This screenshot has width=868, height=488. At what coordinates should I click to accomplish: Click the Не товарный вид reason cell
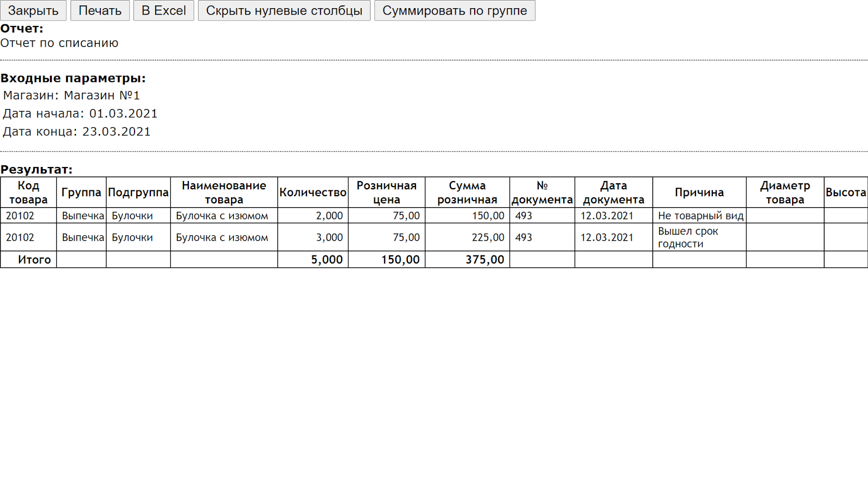(700, 216)
